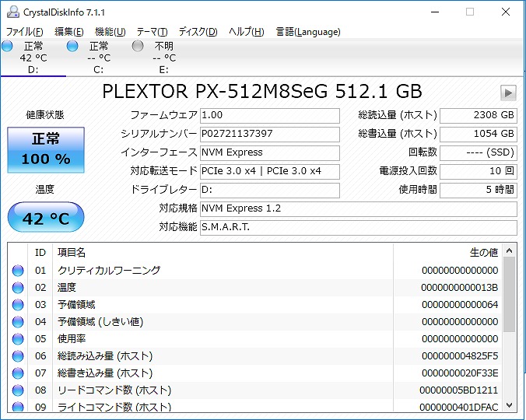Viewport: 526px width, 420px height.
Task: Select the クリティカルワーニング row text
Action: pyautogui.click(x=109, y=270)
